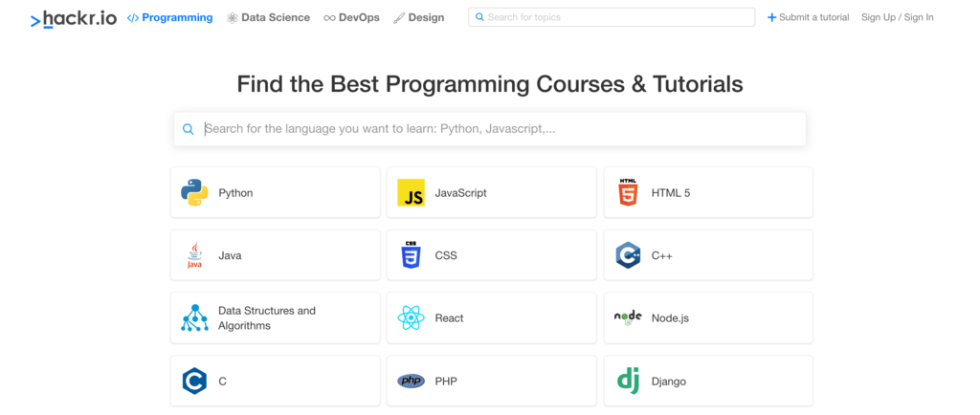Open the Node.js label
The height and width of the screenshot is (415, 980).
[x=670, y=318]
